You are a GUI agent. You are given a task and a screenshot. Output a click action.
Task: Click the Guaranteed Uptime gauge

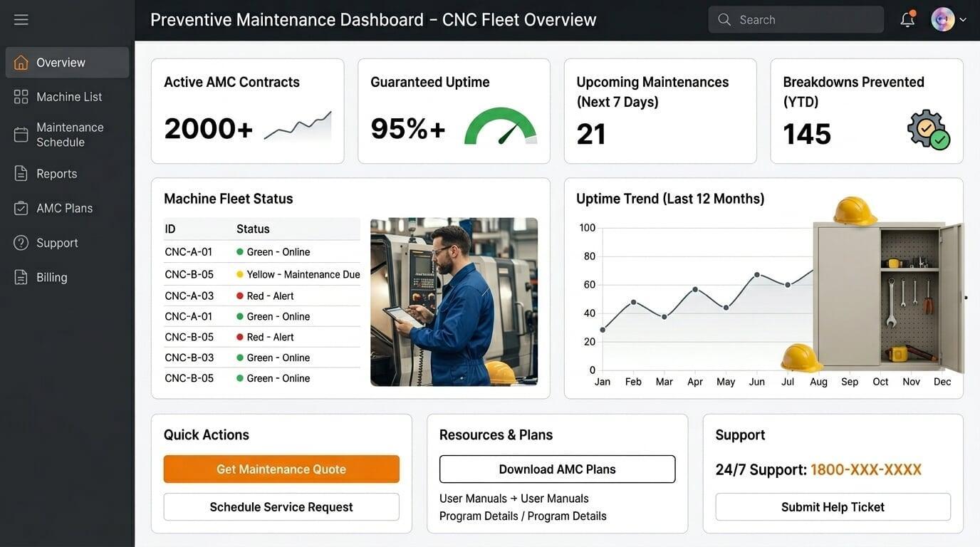[501, 127]
